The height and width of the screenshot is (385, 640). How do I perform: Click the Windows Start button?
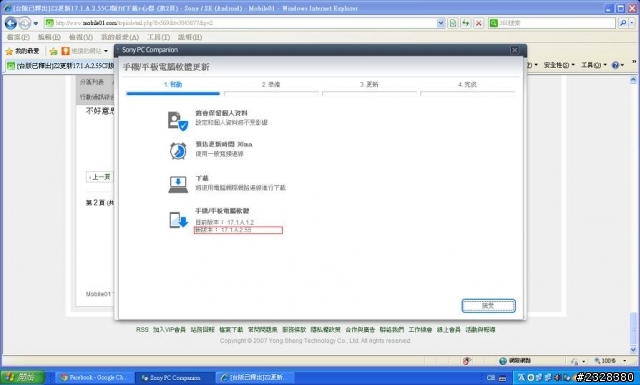22,377
